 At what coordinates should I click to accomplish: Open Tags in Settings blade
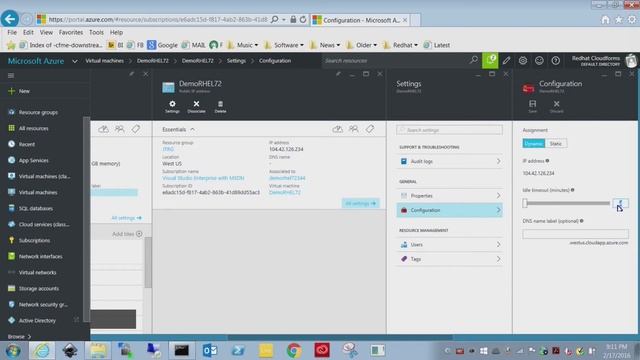coord(449,259)
